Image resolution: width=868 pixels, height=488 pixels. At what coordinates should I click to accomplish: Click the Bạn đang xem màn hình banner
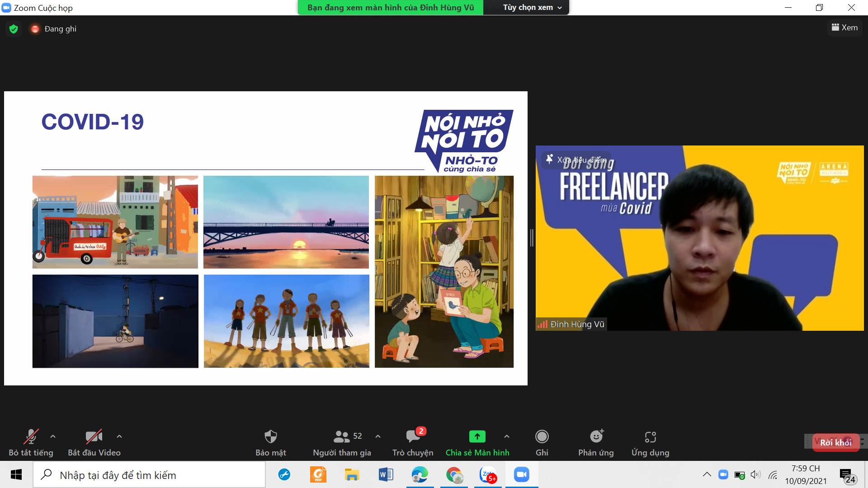click(x=391, y=8)
